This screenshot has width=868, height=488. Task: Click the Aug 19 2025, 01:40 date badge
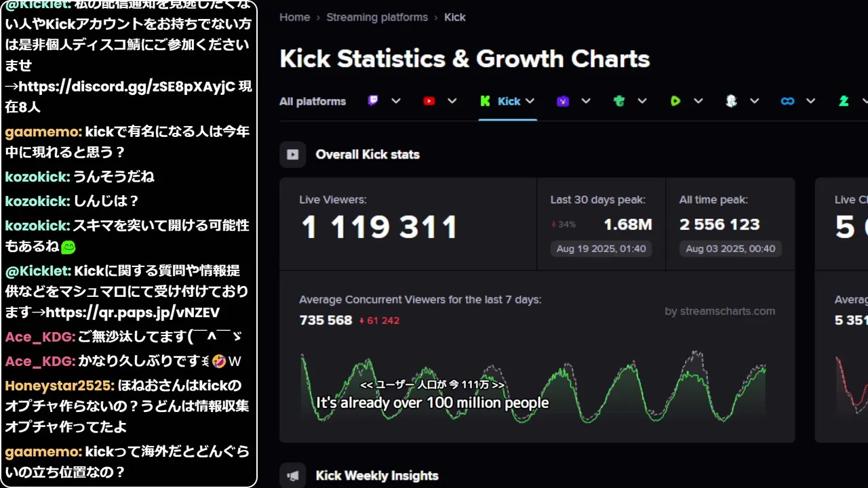[601, 249]
